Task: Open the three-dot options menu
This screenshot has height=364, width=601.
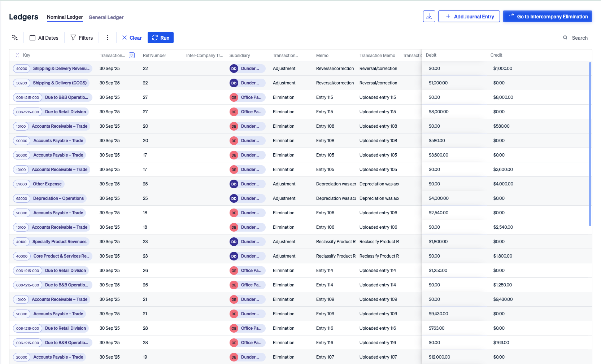Action: tap(108, 38)
